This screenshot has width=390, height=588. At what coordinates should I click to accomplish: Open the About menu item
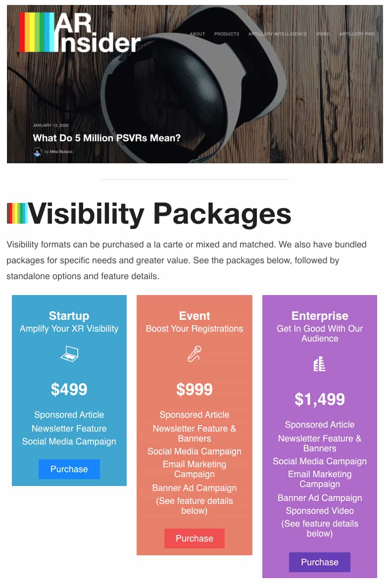click(x=197, y=34)
